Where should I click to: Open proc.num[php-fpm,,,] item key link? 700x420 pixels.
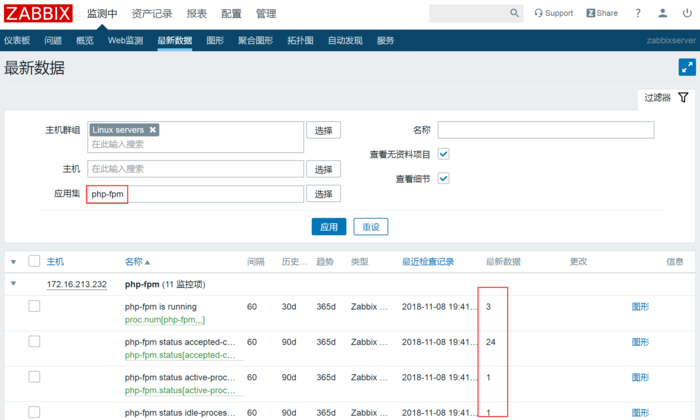(x=165, y=320)
